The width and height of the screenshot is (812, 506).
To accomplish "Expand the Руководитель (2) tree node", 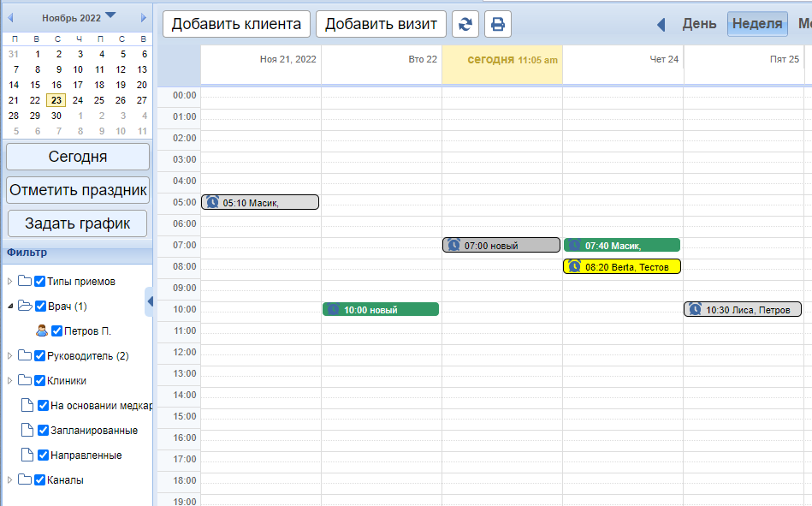I will (x=10, y=355).
